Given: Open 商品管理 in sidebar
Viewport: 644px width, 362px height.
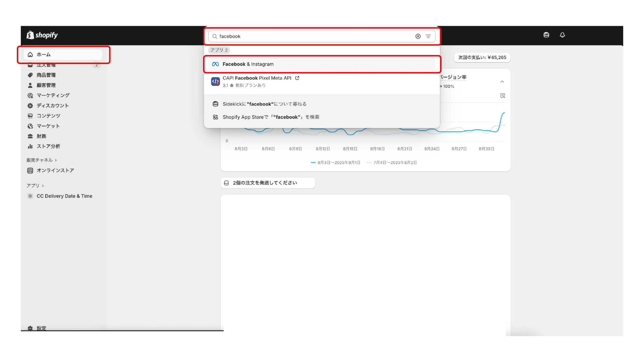Looking at the screenshot, I should point(63,75).
